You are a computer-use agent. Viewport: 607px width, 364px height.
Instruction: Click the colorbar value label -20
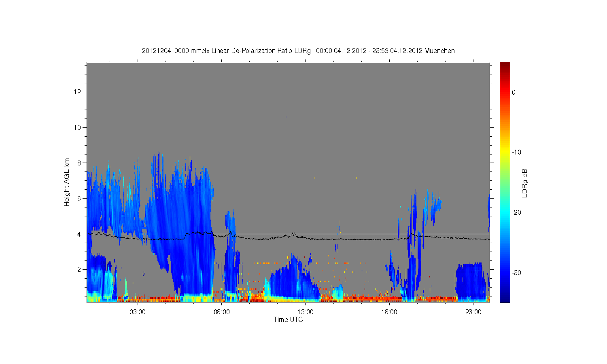pyautogui.click(x=517, y=213)
